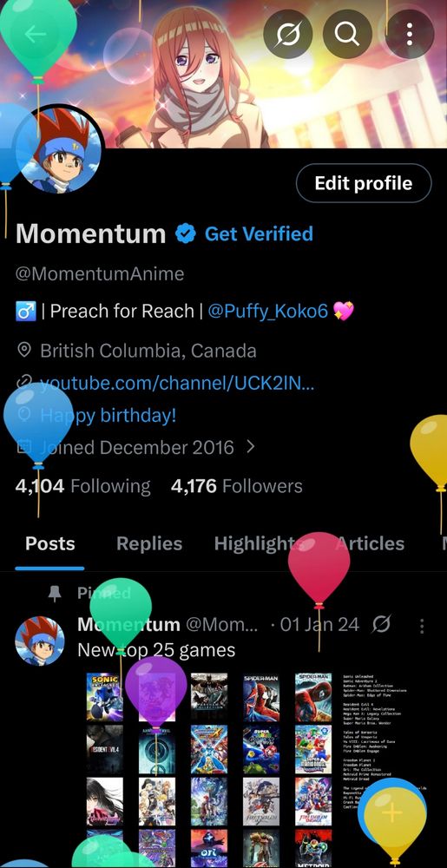This screenshot has width=447, height=868.
Task: Open the three-dot overflow menu in header
Action: (x=410, y=35)
